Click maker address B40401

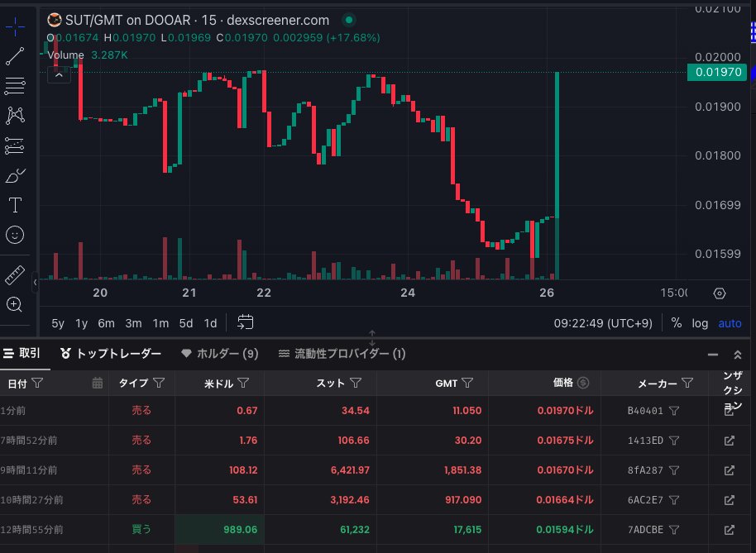[x=645, y=411]
